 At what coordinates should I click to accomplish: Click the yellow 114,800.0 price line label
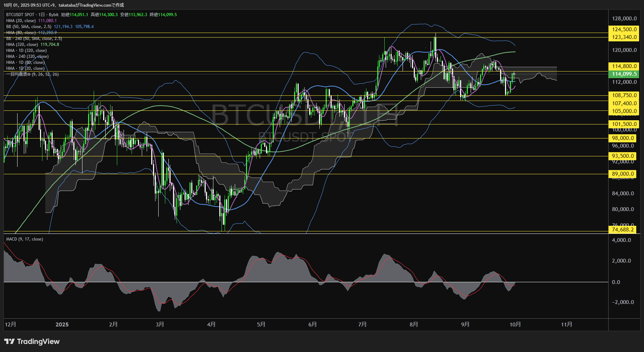624,66
